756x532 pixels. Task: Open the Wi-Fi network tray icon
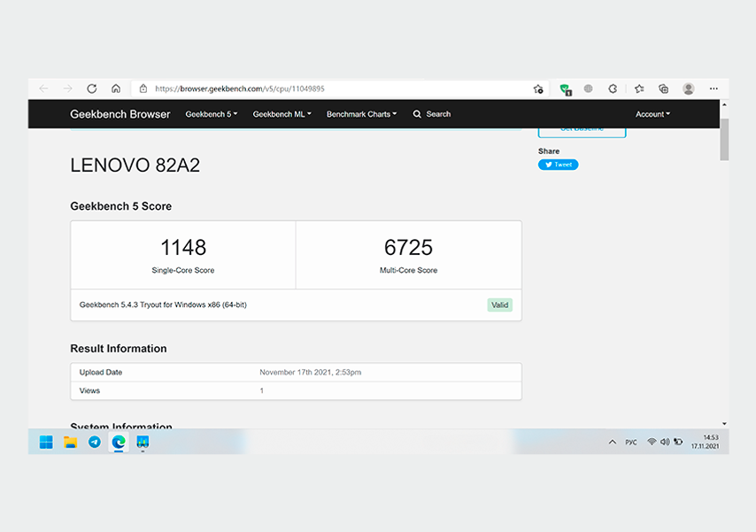coord(652,442)
